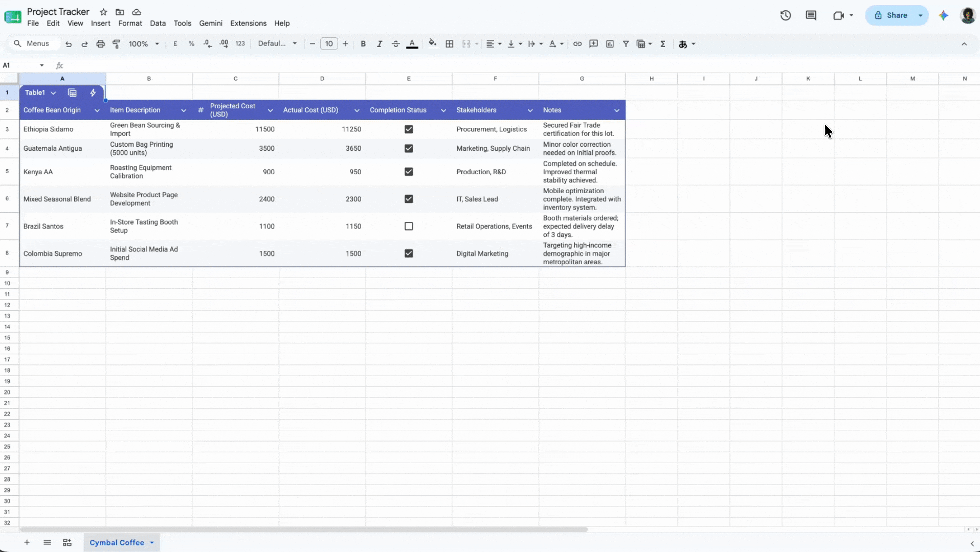980x552 pixels.
Task: Increase decimal places icon
Action: click(224, 44)
